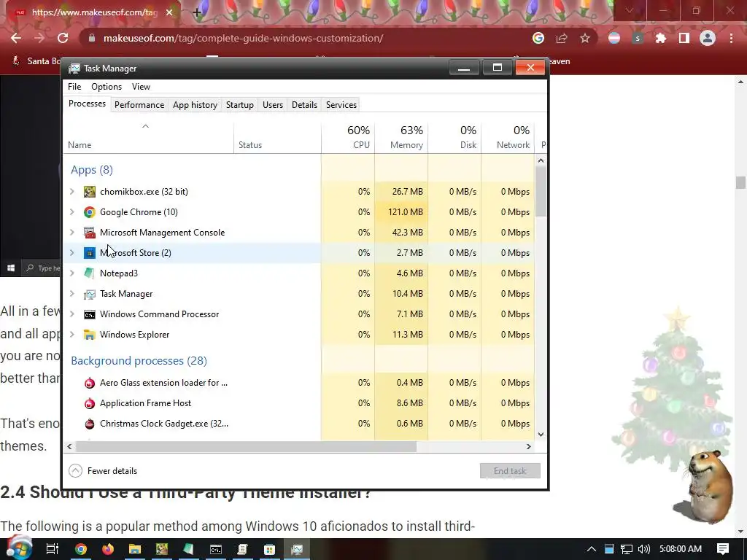Click the gray S extension icon in Chrome

pos(638,38)
